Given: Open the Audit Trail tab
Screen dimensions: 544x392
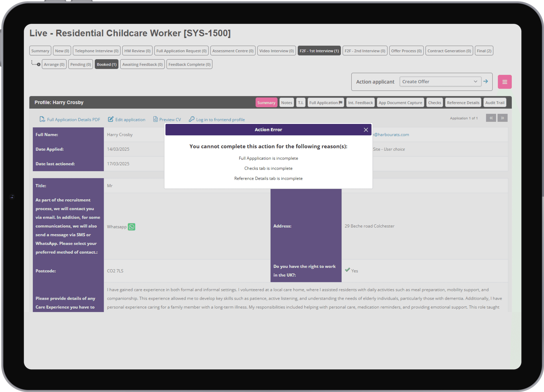Looking at the screenshot, I should [x=495, y=103].
